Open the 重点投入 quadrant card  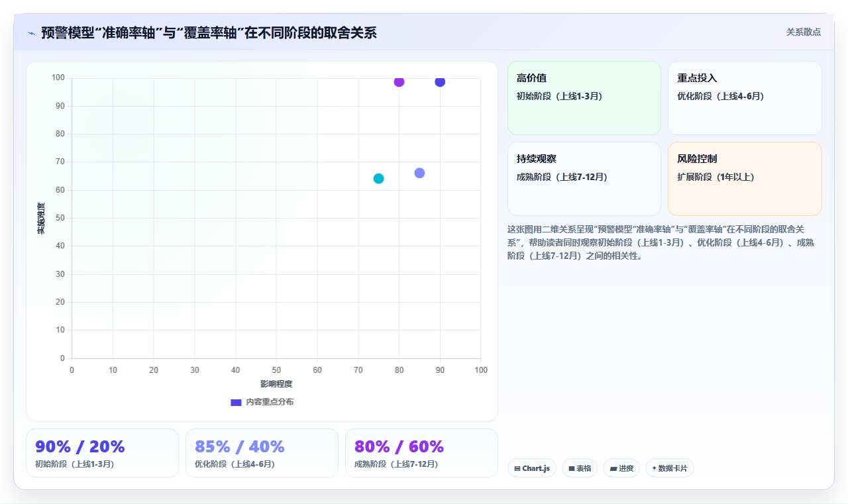coord(745,98)
